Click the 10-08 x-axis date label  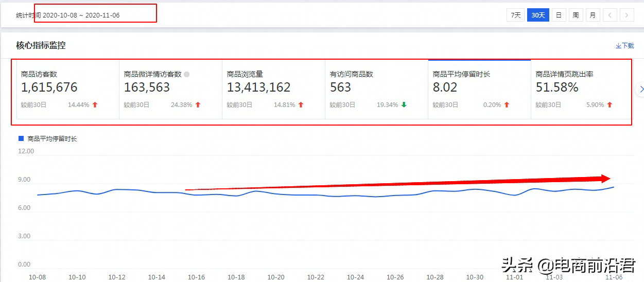pos(37,277)
